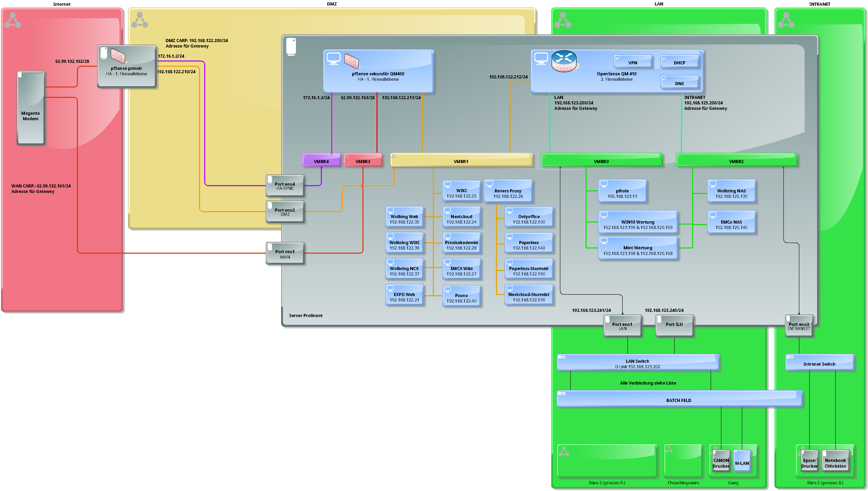Select the Psono node
868x491 pixels.
tap(461, 296)
